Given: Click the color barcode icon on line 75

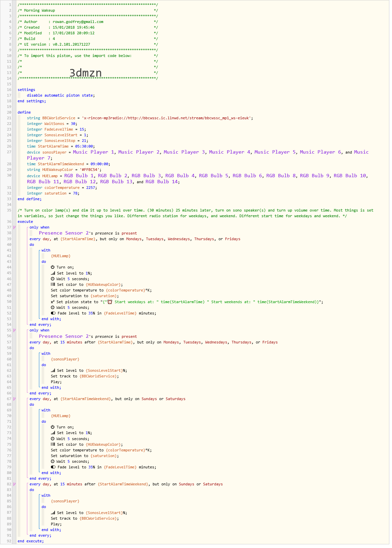Looking at the screenshot, I should point(53,444).
